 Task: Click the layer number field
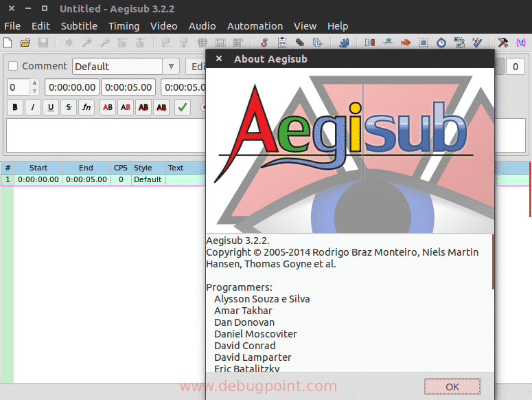pos(19,87)
